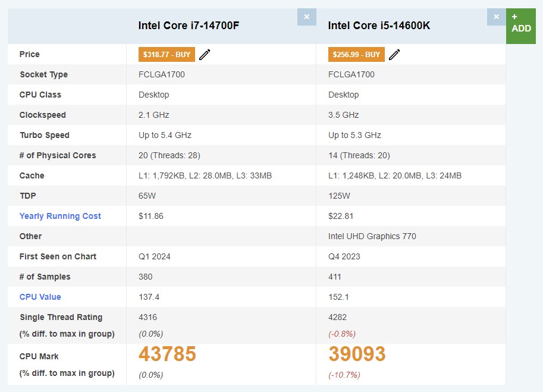Click Up to 5.4 GHz turbo speed
The width and height of the screenshot is (543, 392).
(x=165, y=135)
